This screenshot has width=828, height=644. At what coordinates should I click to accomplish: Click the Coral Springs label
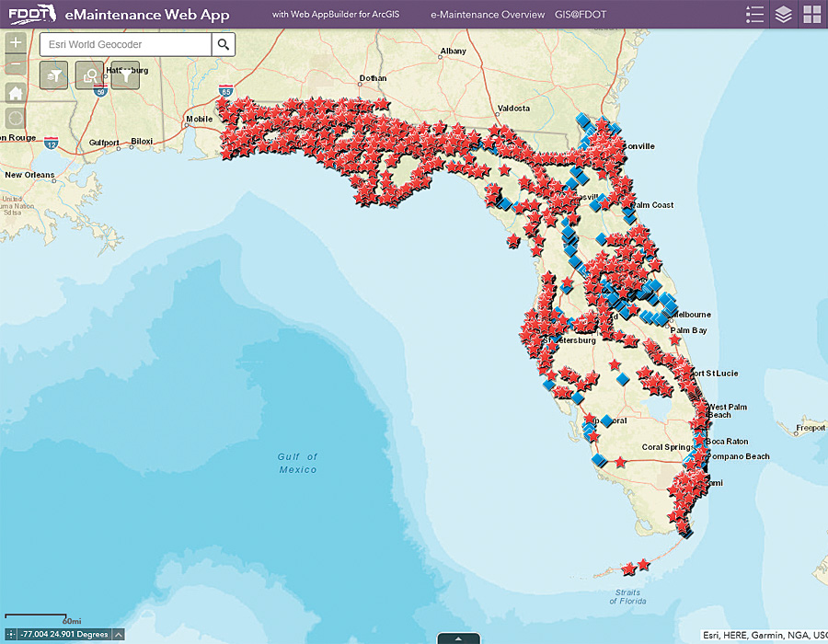(x=667, y=447)
